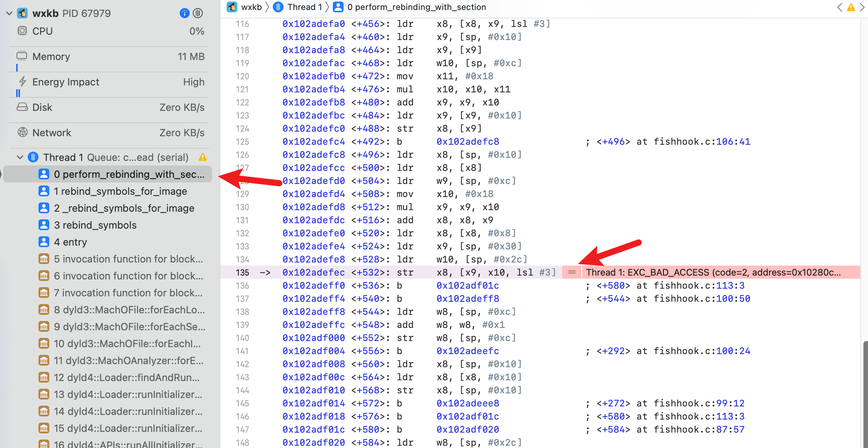Click the issue warning icon in the jump bar
868x448 pixels.
click(x=851, y=7)
